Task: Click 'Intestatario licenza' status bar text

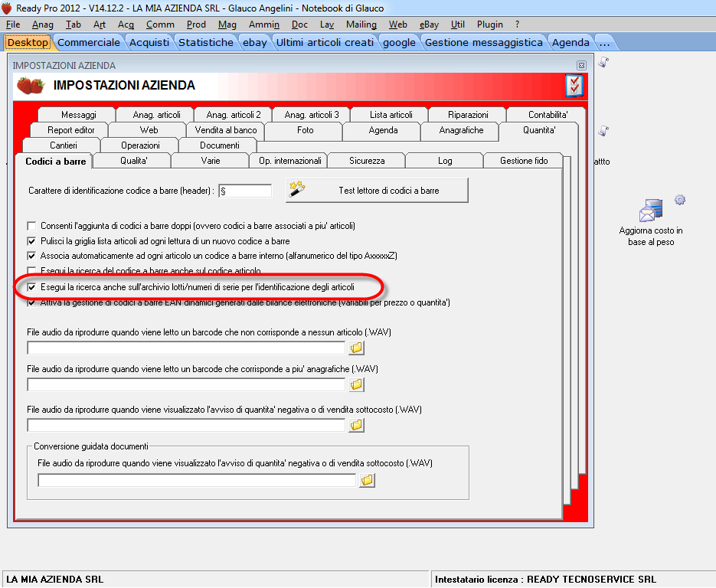Action: coord(545,580)
